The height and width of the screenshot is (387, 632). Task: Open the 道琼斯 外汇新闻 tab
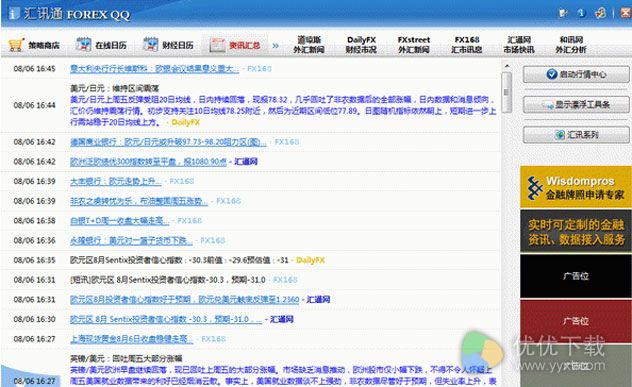(309, 44)
